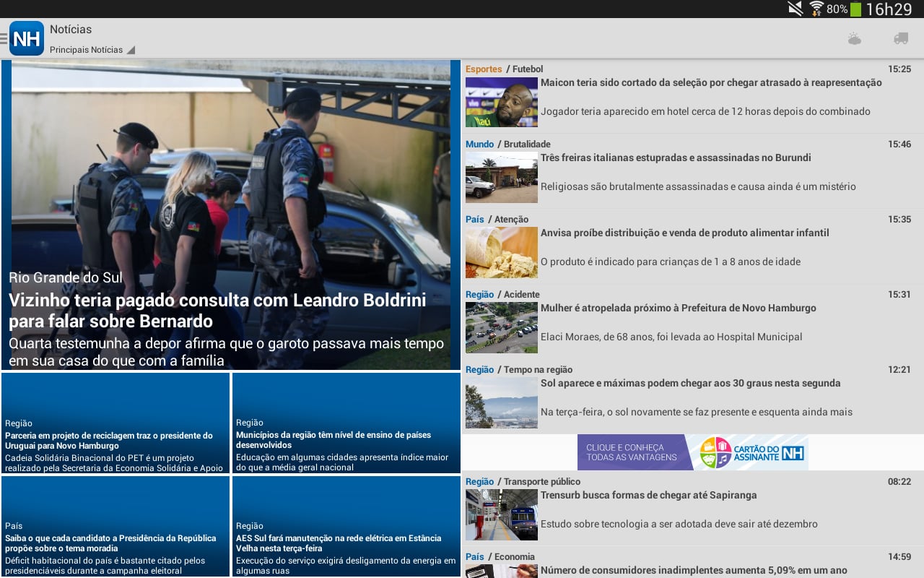Open the police escort featured photo

click(x=231, y=215)
